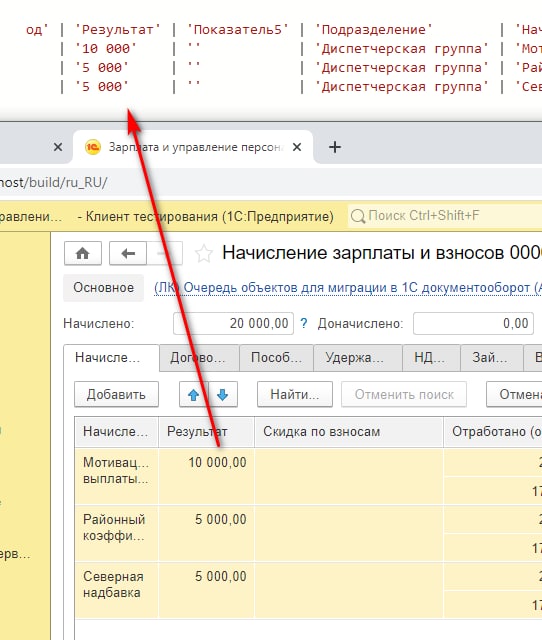Add document to favorites star
Image resolution: width=542 pixels, height=640 pixels.
point(203,253)
